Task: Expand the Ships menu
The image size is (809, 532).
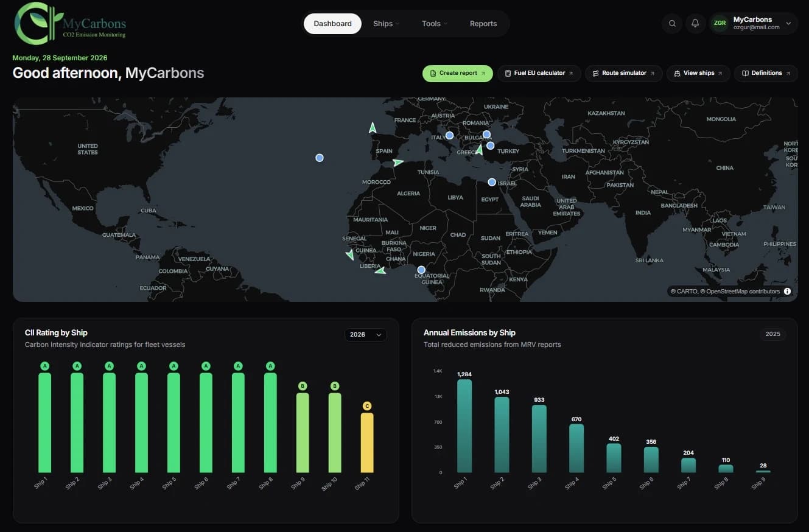Action: tap(387, 24)
